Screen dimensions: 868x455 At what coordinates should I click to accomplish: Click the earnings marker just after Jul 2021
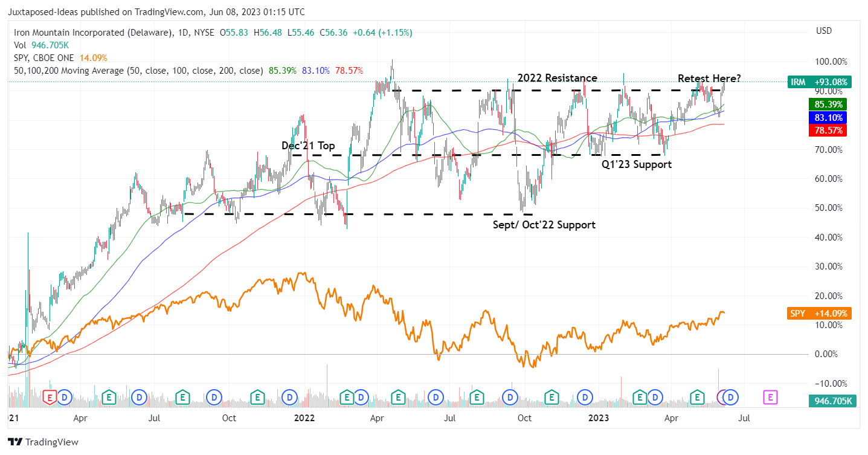pyautogui.click(x=182, y=398)
